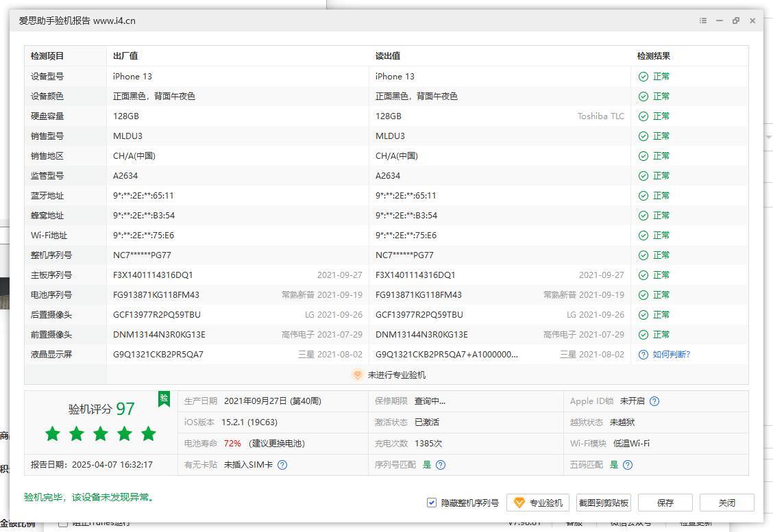Click the 报告日期 2025-04-07 16:32:17 text
Viewport: 773px width, 532px height.
[x=92, y=464]
